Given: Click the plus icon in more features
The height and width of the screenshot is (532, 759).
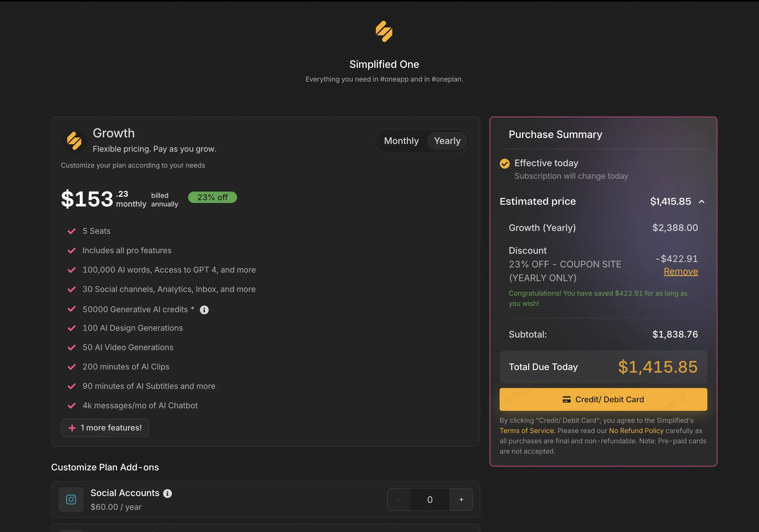Looking at the screenshot, I should click(x=72, y=428).
